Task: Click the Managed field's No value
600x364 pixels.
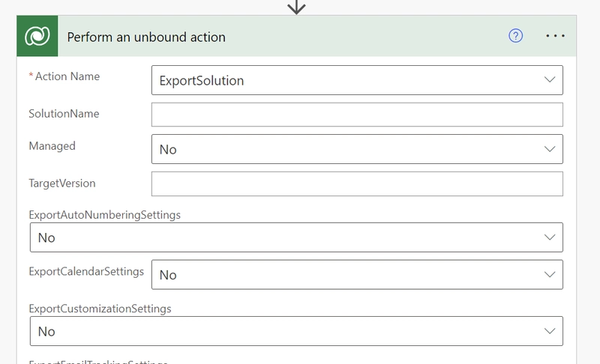Action: click(169, 149)
